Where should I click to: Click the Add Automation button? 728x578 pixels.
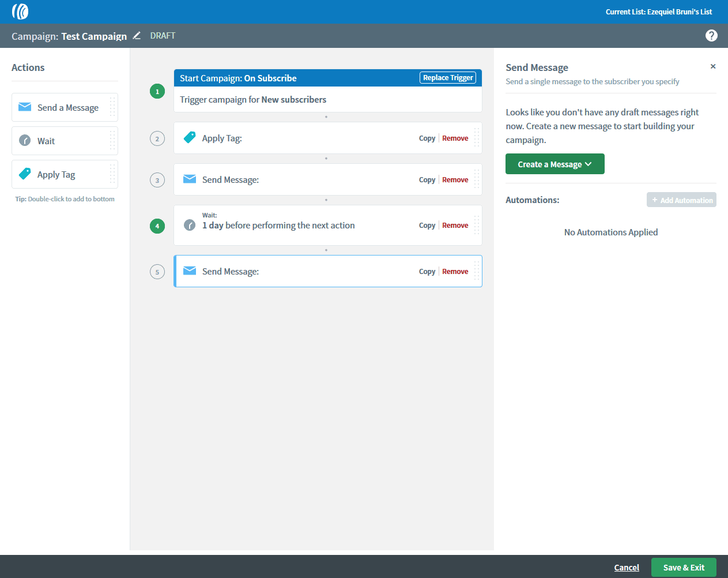pyautogui.click(x=681, y=200)
